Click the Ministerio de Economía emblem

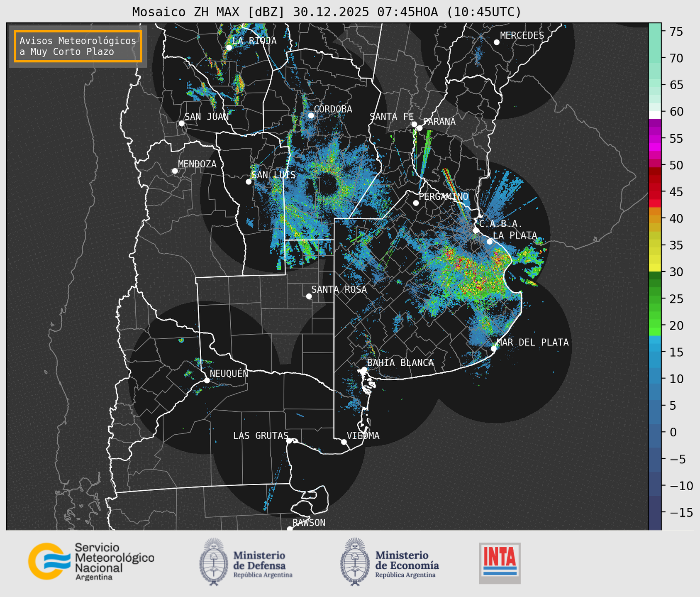[355, 562]
